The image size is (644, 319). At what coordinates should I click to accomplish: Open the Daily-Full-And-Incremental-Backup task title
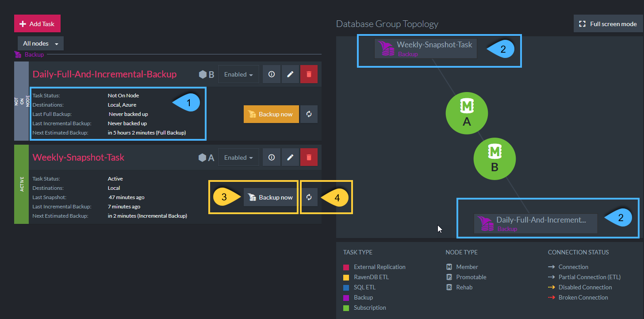pos(105,74)
